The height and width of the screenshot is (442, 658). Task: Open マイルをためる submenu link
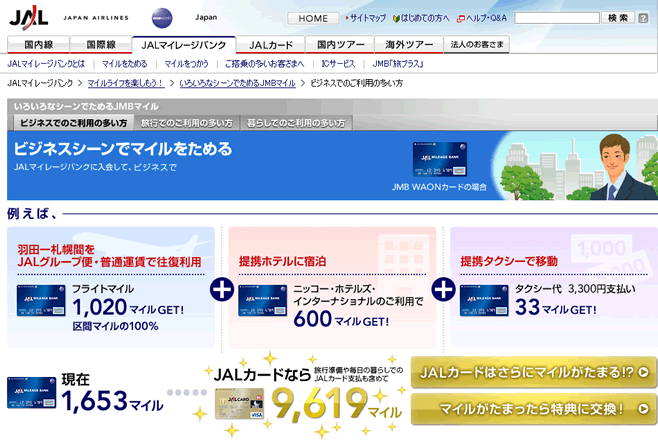point(125,64)
